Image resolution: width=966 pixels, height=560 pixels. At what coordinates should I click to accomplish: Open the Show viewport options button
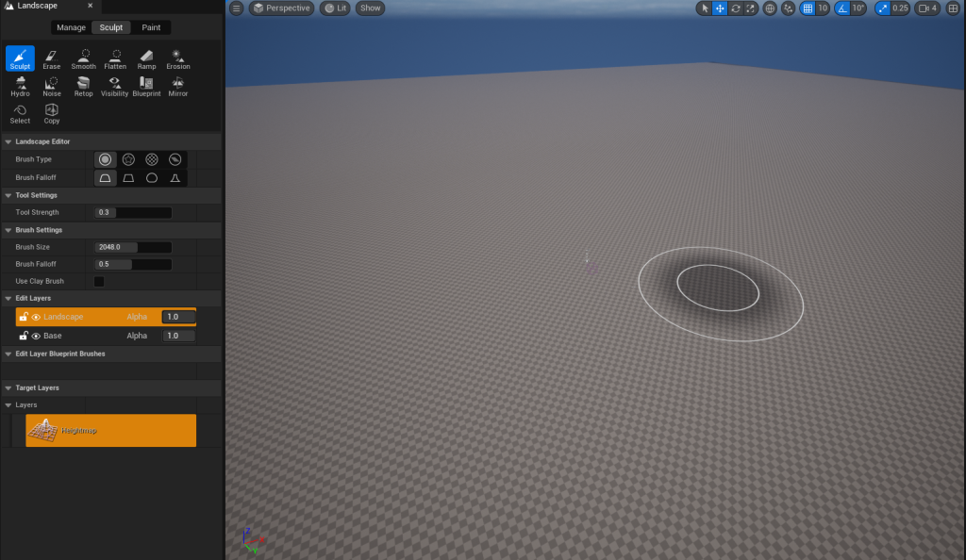pyautogui.click(x=370, y=8)
